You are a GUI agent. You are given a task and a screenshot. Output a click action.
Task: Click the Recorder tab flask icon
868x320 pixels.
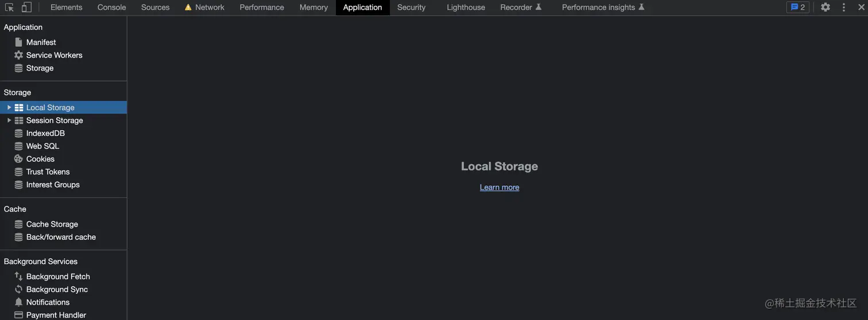pos(538,7)
